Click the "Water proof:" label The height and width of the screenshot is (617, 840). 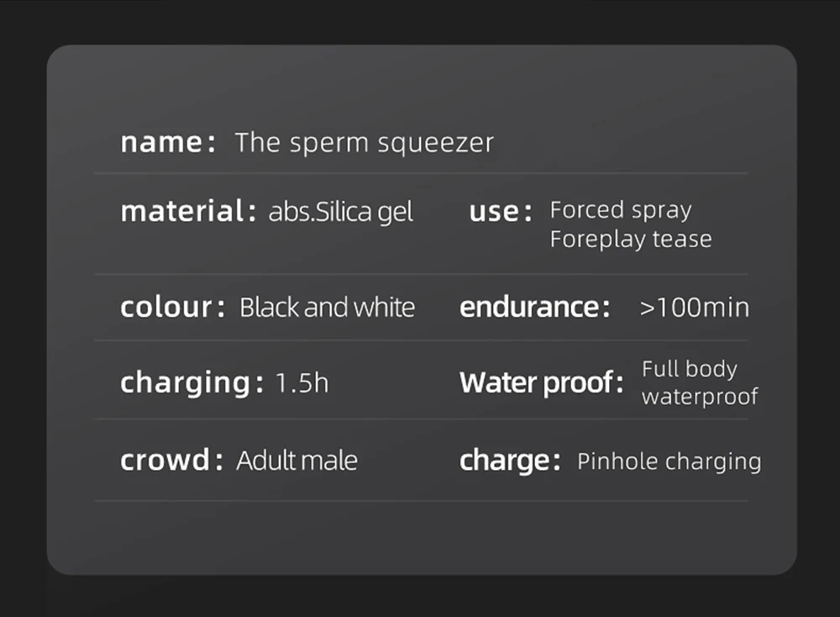pyautogui.click(x=543, y=383)
